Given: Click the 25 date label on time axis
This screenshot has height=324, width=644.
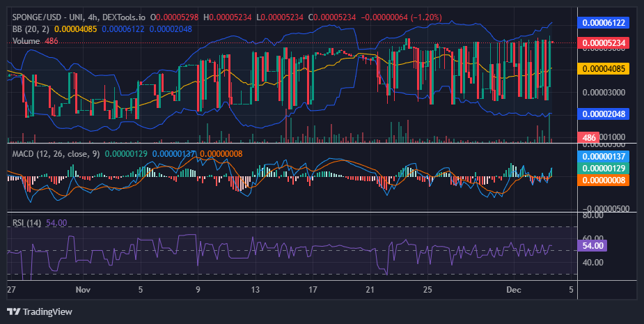Looking at the screenshot, I should pyautogui.click(x=427, y=289).
